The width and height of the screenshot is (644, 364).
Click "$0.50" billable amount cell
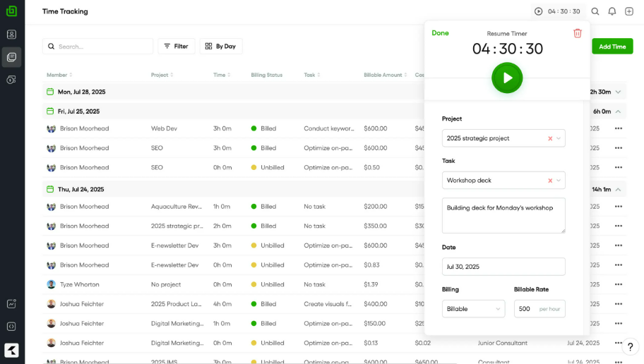pos(371,167)
